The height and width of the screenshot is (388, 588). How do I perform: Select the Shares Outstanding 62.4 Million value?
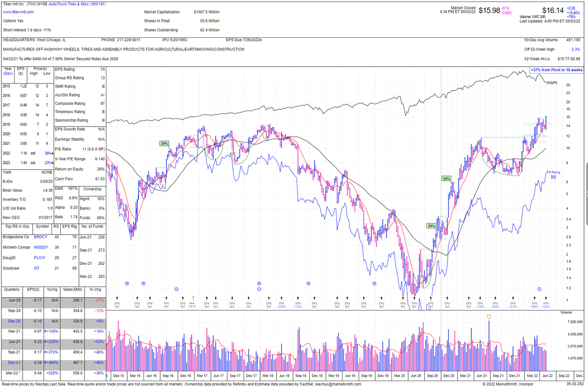[x=210, y=30]
